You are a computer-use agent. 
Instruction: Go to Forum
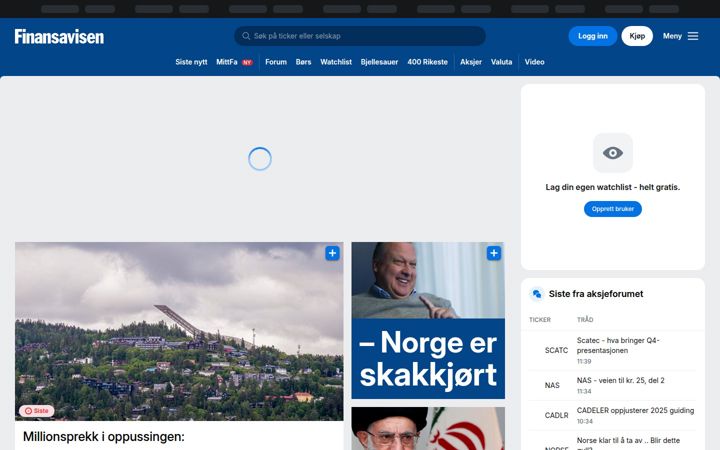[276, 62]
